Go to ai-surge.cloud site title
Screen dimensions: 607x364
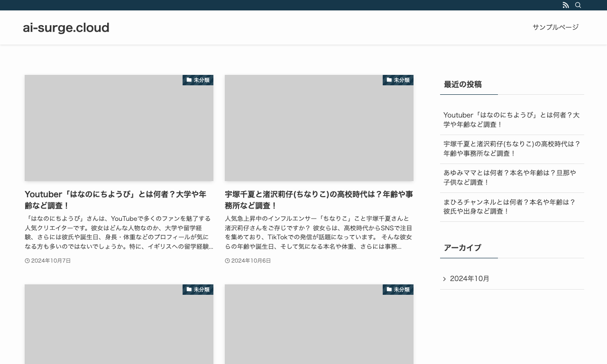click(66, 27)
